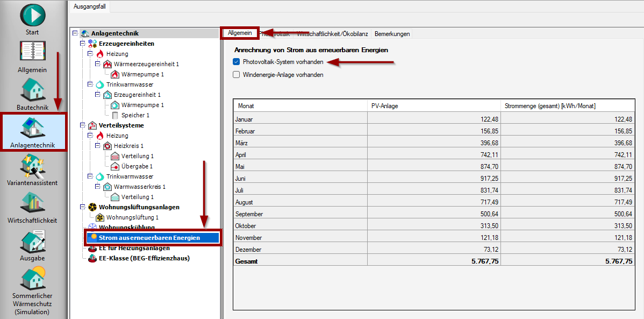Click the Ausgabe icon

(32, 241)
